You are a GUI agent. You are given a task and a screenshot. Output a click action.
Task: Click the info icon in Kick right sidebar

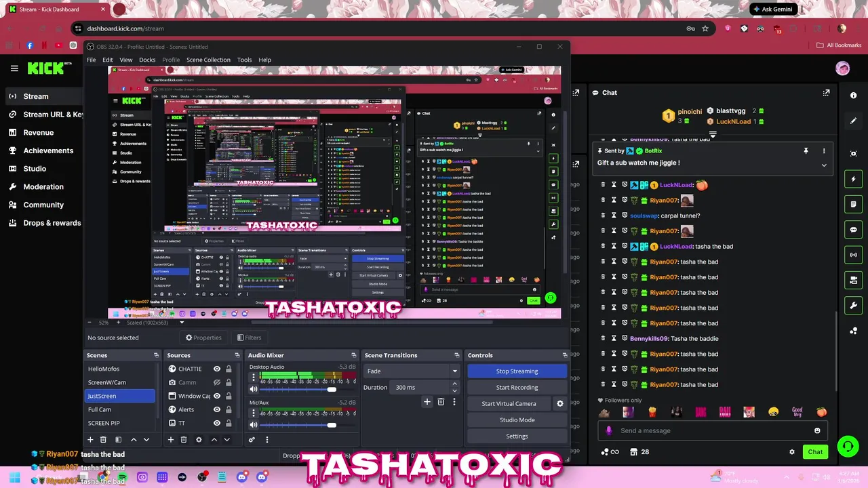click(854, 97)
